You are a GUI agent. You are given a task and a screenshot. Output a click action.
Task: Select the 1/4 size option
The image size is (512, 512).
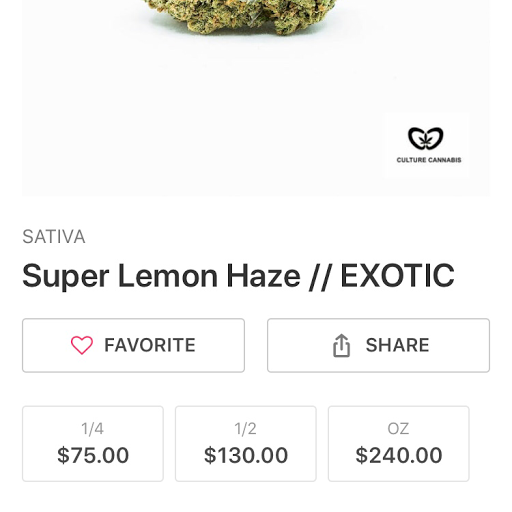(x=93, y=444)
